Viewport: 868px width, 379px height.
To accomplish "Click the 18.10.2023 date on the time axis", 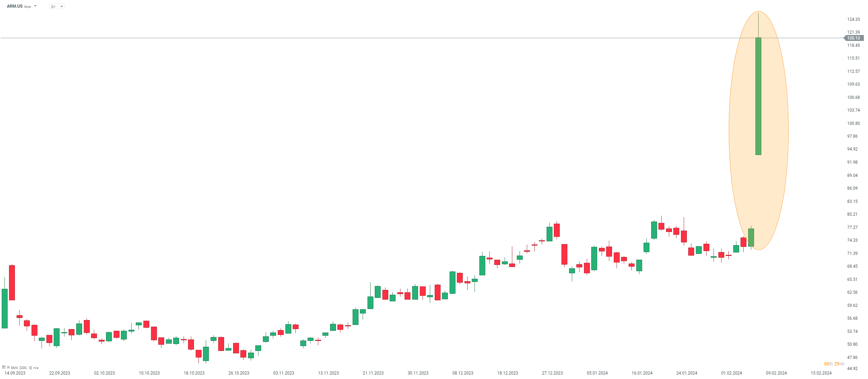I will [x=194, y=373].
